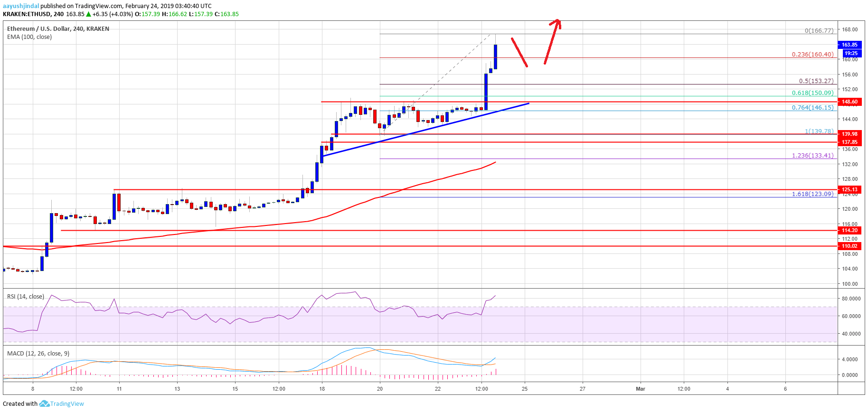Click countdown label '19:25' on price axis
868x412 pixels.
(851, 53)
